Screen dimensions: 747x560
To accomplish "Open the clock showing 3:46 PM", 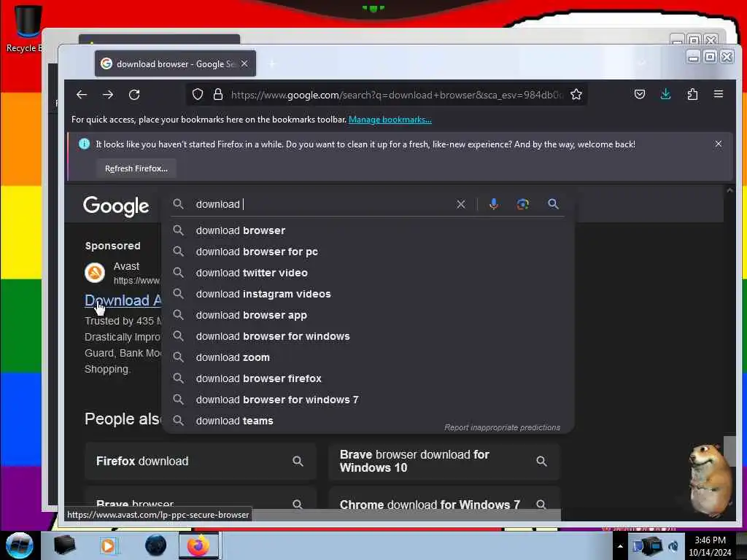I will click(x=710, y=546).
